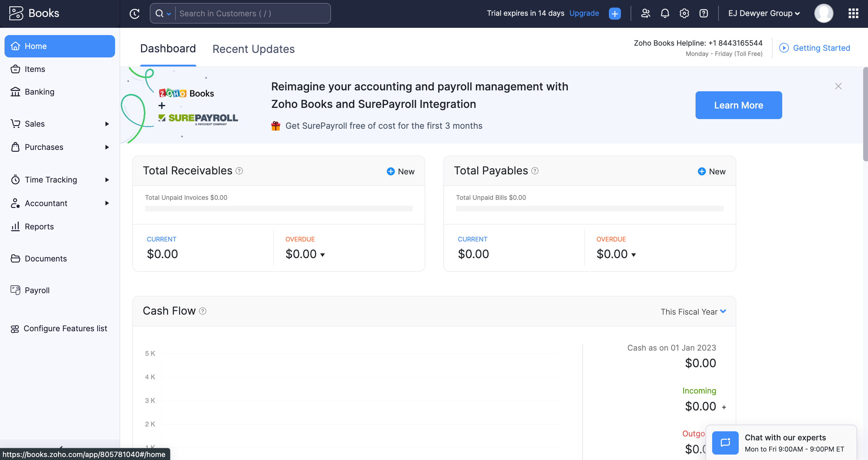Click the Getting Started play icon
The height and width of the screenshot is (460, 868).
(x=784, y=48)
